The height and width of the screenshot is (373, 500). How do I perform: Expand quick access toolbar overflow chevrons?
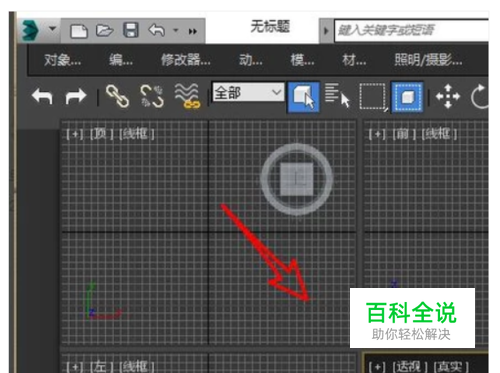pos(193,31)
